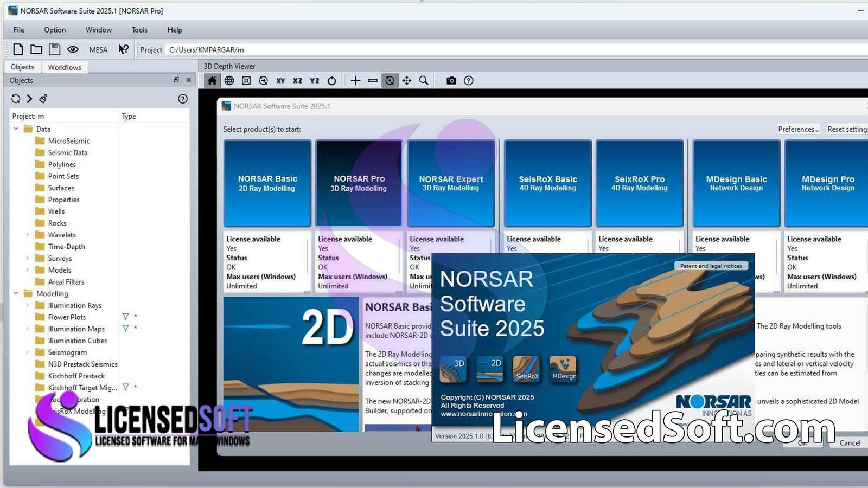
Task: Expand the Surveys folder
Action: click(28, 258)
